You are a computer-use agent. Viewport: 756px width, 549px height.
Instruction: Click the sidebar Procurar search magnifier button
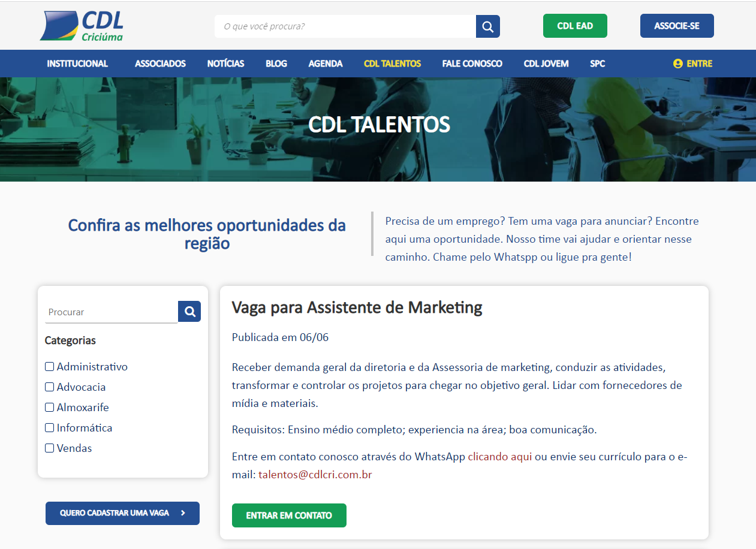(x=189, y=312)
